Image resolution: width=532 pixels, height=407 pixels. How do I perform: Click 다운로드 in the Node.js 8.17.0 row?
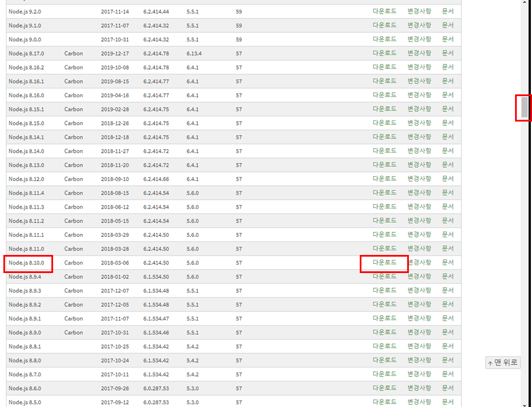(x=385, y=53)
